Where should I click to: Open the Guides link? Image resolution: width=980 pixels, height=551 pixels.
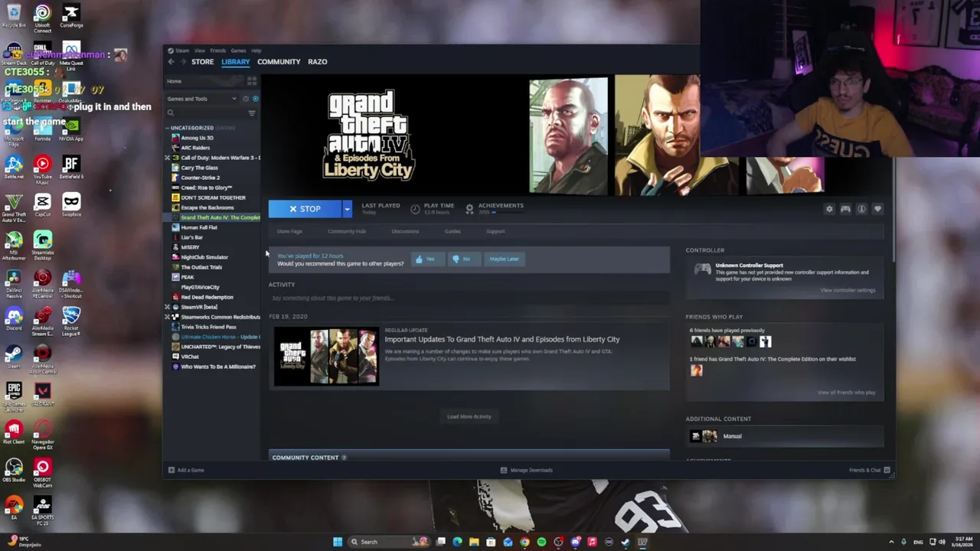452,231
